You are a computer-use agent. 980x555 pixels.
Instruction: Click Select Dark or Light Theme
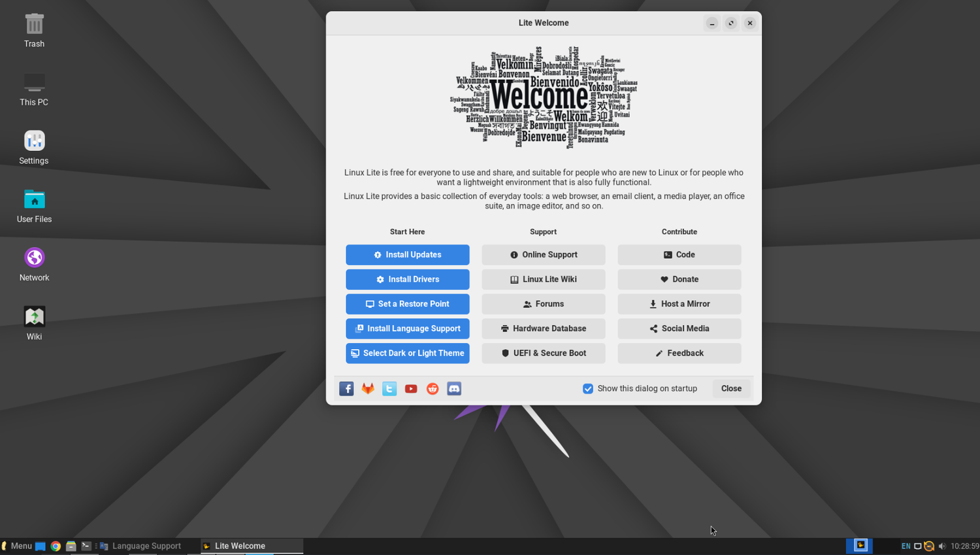click(407, 353)
